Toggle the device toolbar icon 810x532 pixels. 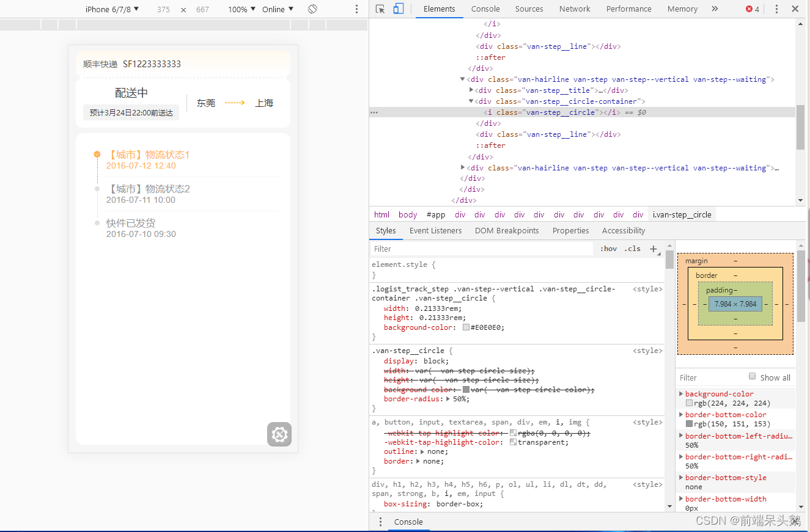coord(399,9)
